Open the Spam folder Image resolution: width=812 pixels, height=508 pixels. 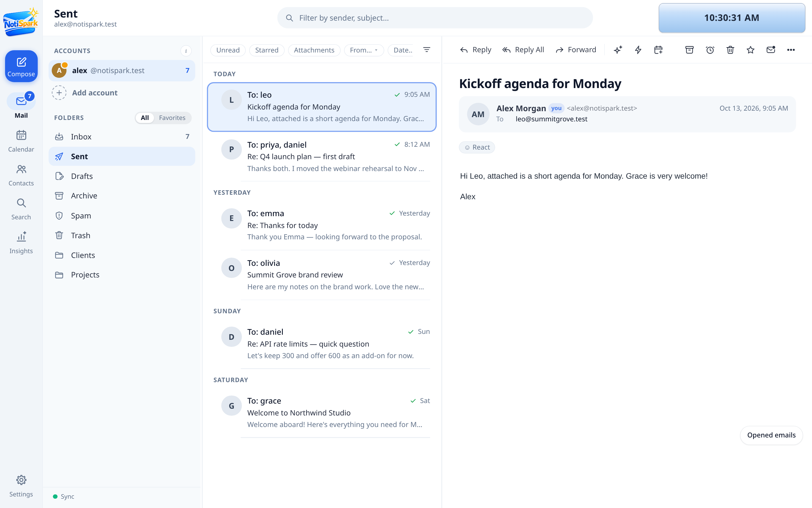tap(122, 216)
